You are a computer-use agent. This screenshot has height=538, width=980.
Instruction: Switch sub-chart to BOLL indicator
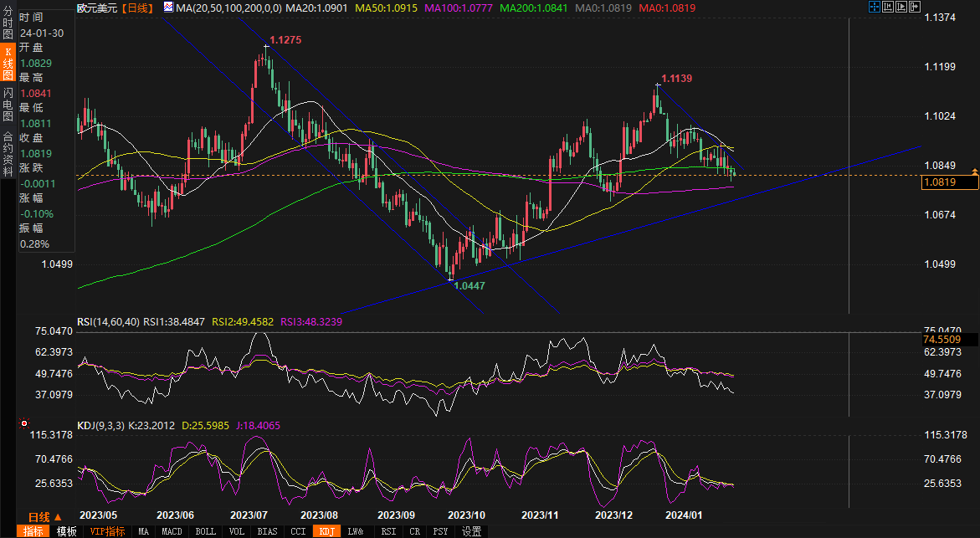tap(205, 531)
